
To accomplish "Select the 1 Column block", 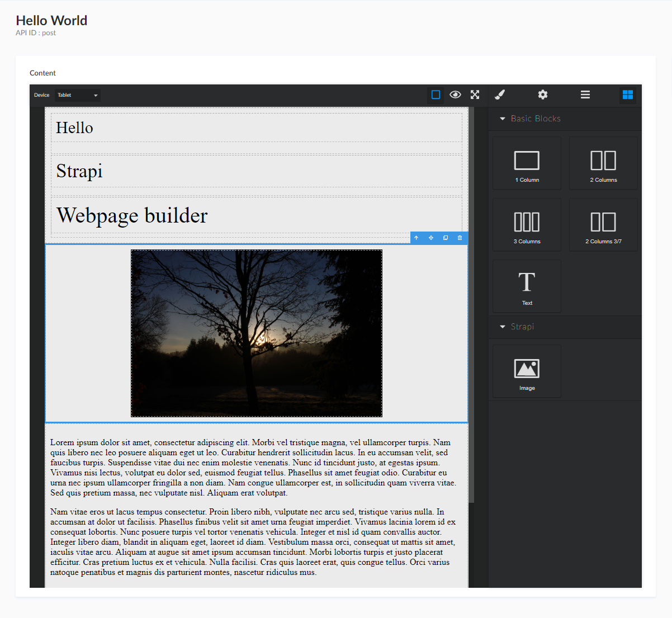I will pos(527,163).
